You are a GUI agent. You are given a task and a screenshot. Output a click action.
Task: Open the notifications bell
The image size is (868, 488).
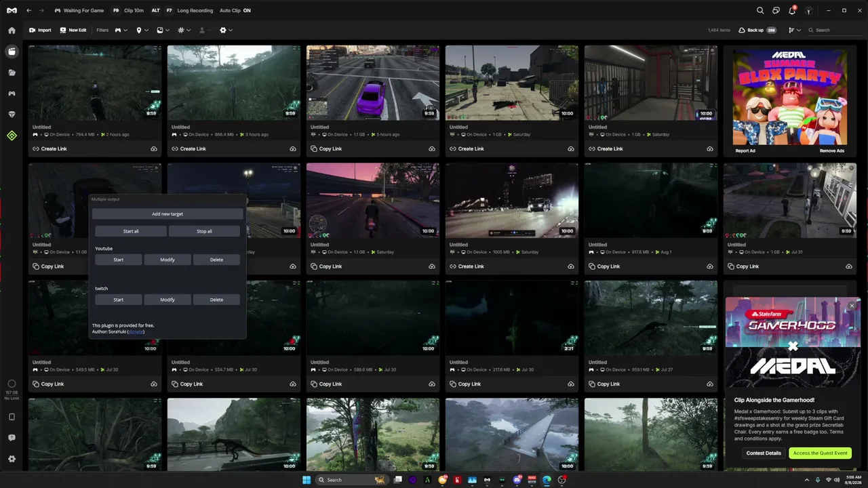792,10
